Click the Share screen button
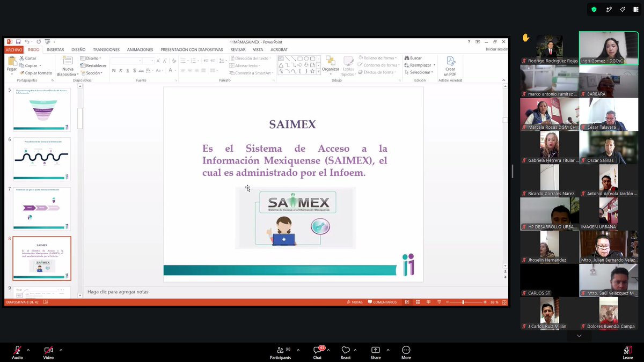This screenshot has width=644, height=362. (376, 352)
